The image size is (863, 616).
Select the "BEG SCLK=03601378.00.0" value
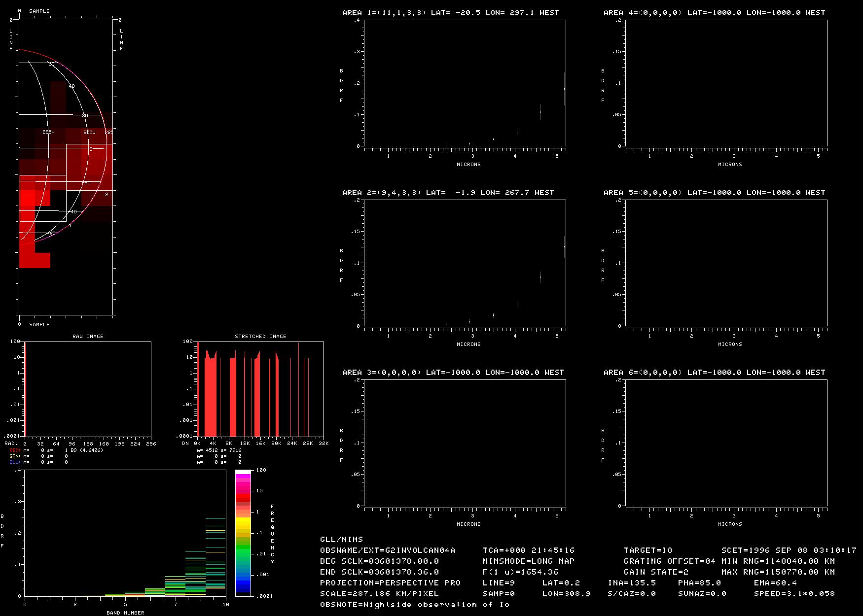(379, 561)
